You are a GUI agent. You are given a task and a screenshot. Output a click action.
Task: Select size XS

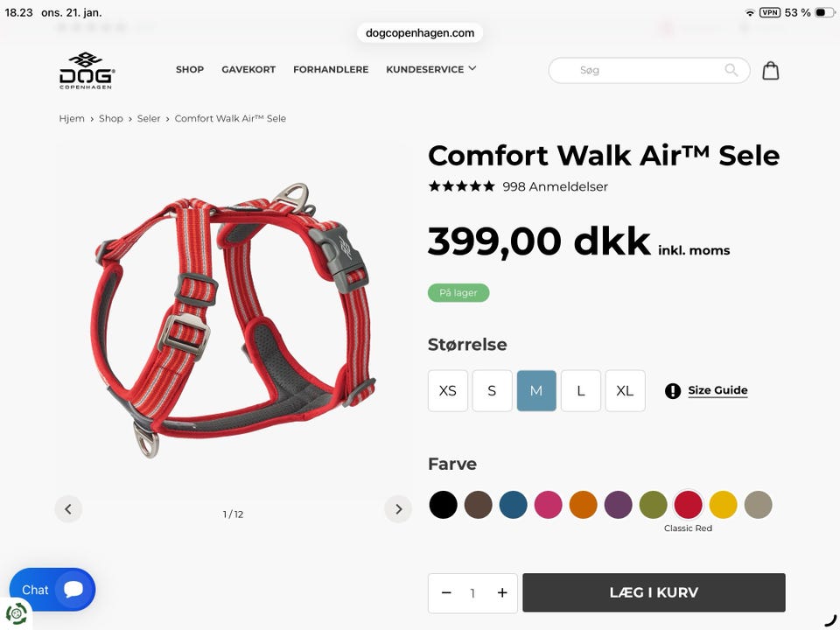point(448,390)
